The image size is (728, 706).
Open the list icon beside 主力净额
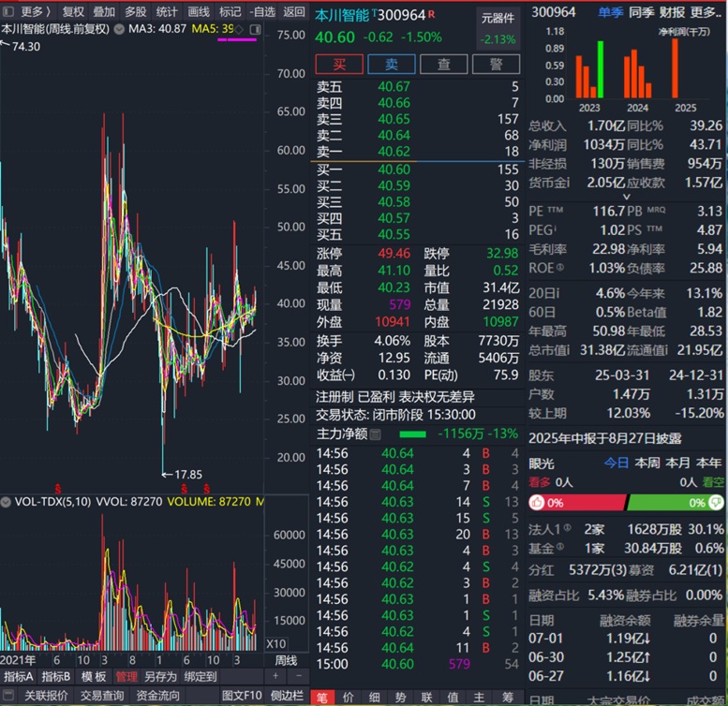pos(375,434)
